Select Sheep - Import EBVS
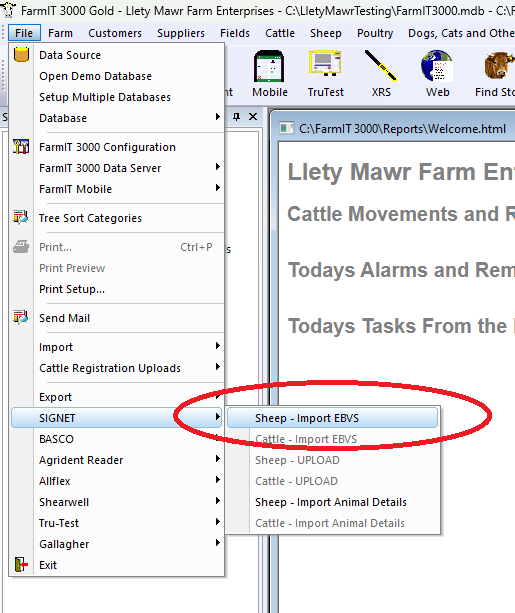This screenshot has width=515, height=613. [x=332, y=418]
